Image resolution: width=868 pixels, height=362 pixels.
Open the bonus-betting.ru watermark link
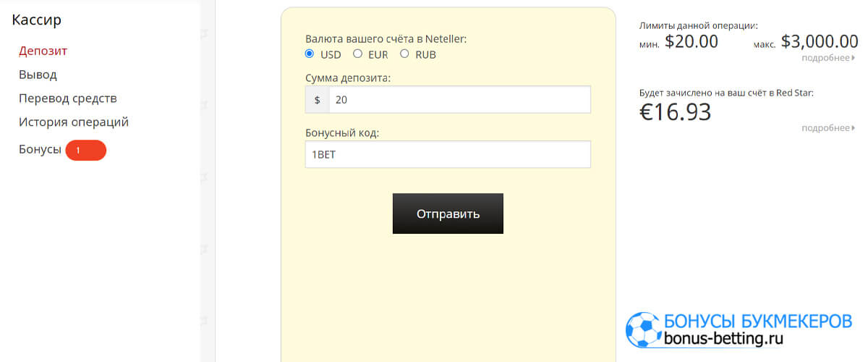[x=723, y=338]
